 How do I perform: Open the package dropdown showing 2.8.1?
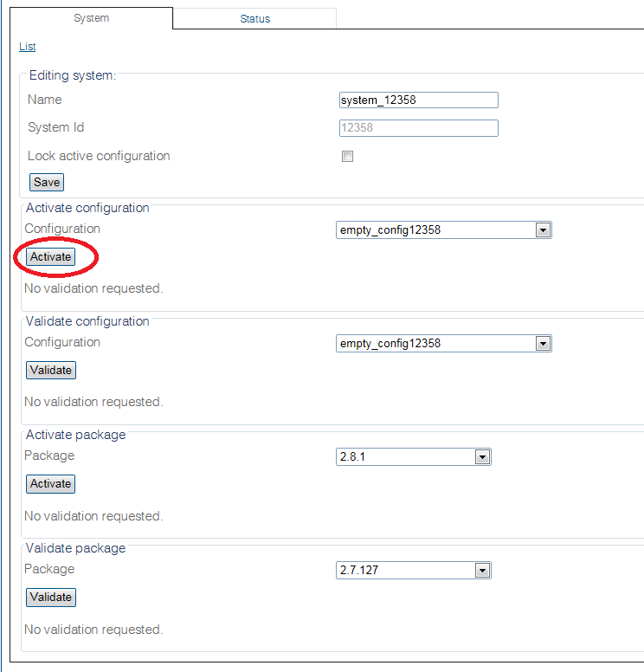pyautogui.click(x=413, y=457)
